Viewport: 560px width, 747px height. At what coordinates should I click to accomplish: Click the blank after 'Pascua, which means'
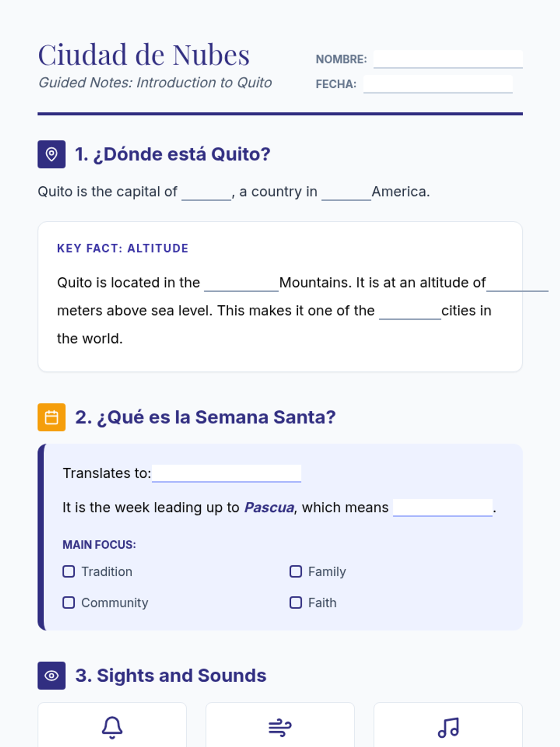(443, 507)
